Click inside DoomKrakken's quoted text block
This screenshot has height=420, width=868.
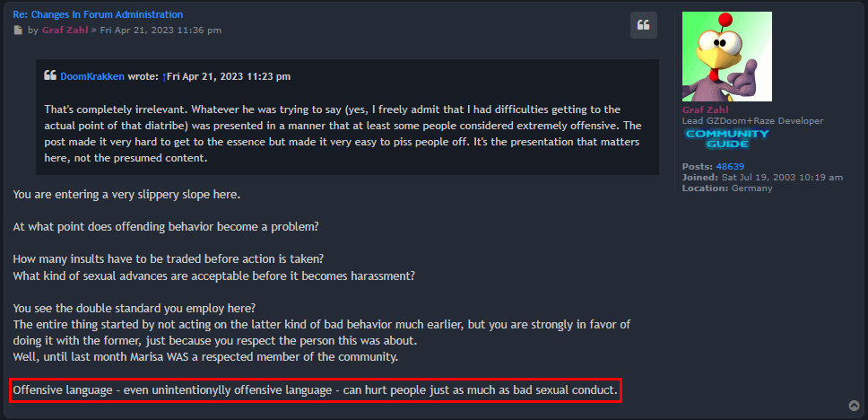(347, 134)
